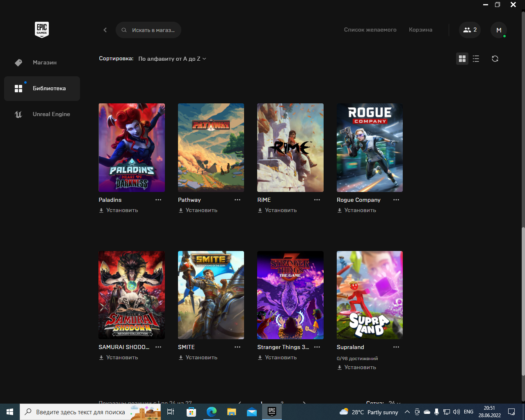
Task: Open the volume control in the tray
Action: [457, 412]
